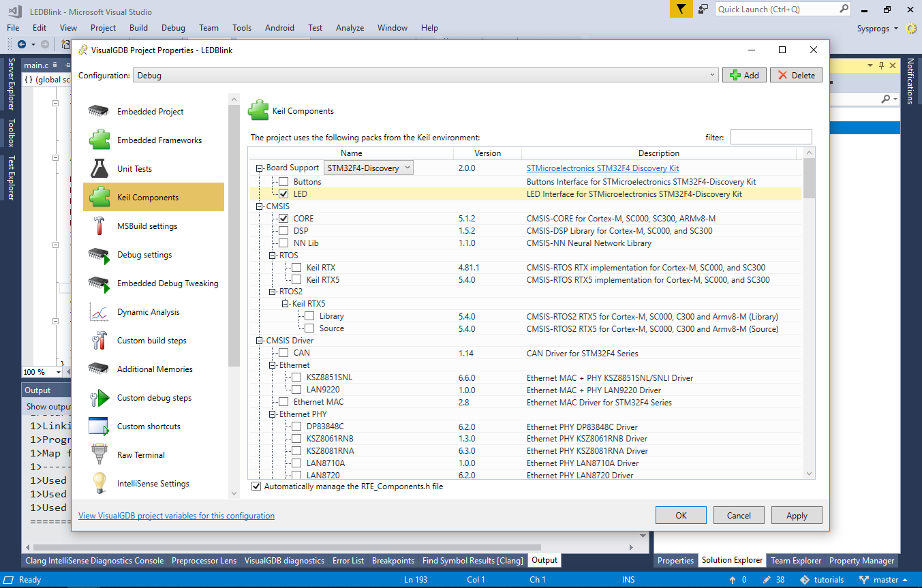Open the Project menu
Viewport: 922px width, 588px height.
pyautogui.click(x=103, y=28)
